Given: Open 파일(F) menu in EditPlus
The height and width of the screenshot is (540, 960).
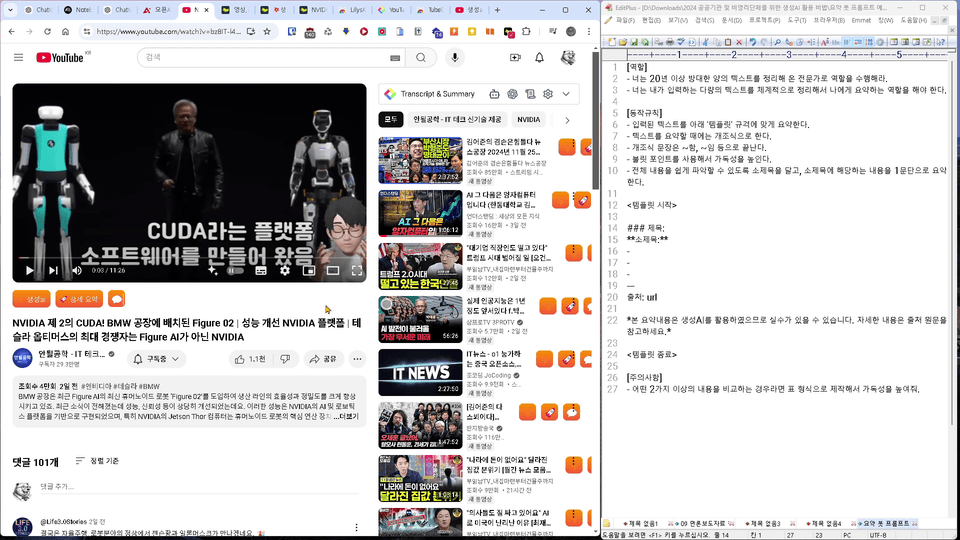Looking at the screenshot, I should click(x=625, y=20).
